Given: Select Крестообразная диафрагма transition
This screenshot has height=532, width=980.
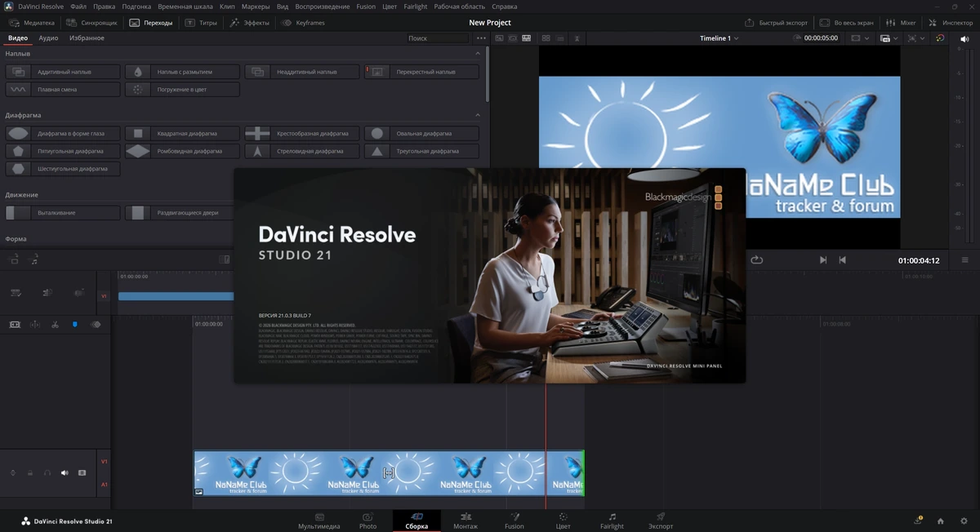Looking at the screenshot, I should [302, 133].
